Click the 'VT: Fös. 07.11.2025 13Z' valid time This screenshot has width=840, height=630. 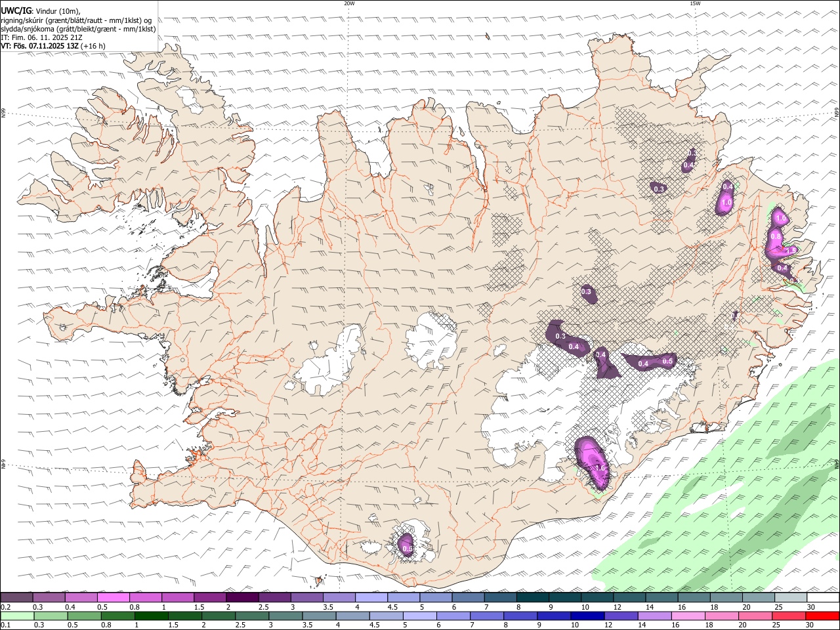[x=40, y=46]
